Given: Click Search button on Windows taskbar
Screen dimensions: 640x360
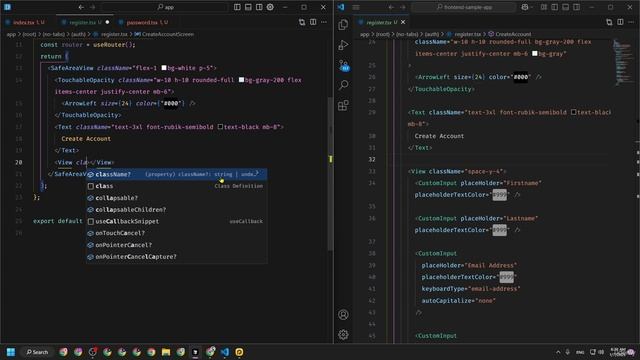Looking at the screenshot, I should point(38,352).
